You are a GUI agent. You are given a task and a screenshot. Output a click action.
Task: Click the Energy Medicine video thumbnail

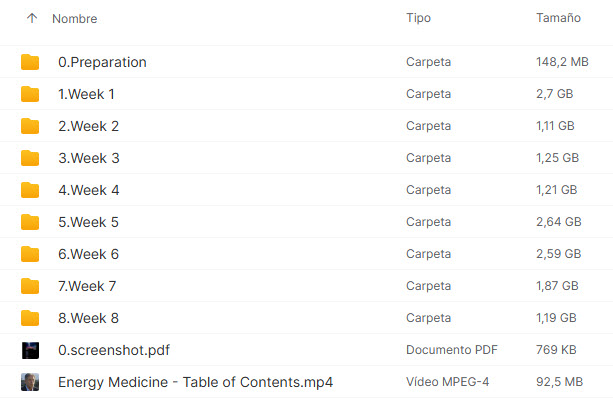pyautogui.click(x=30, y=382)
